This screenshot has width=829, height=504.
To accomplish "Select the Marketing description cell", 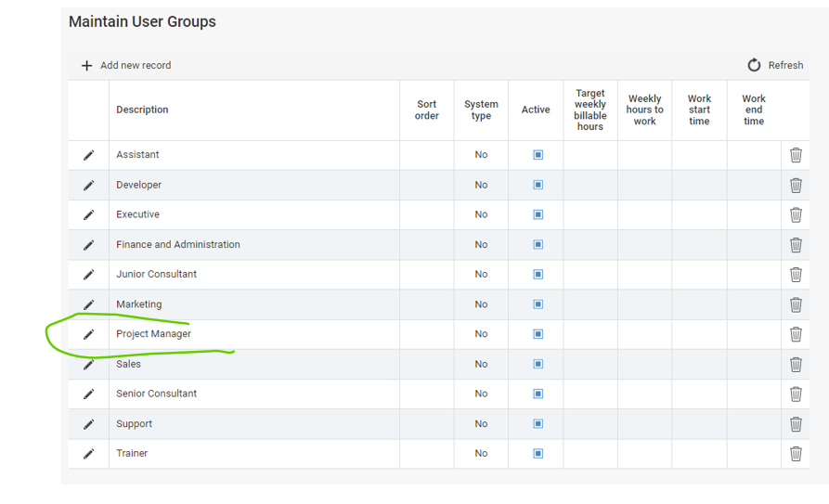I will (254, 304).
